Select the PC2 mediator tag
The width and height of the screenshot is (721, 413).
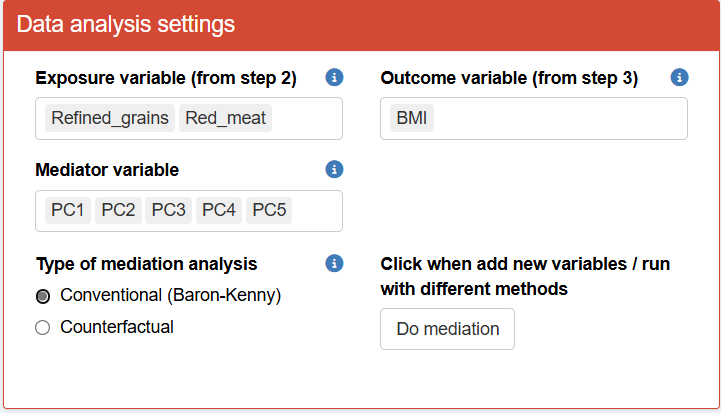point(118,210)
